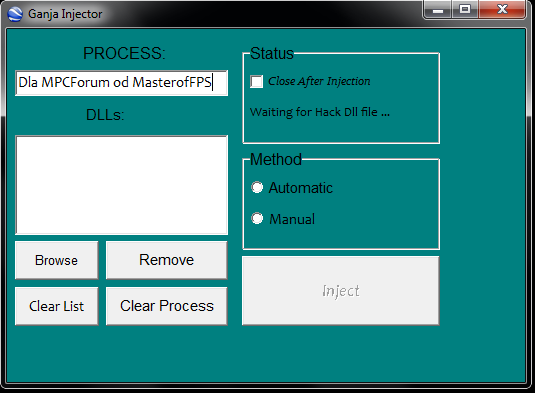Click the 'PROCESS:' label

point(124,53)
